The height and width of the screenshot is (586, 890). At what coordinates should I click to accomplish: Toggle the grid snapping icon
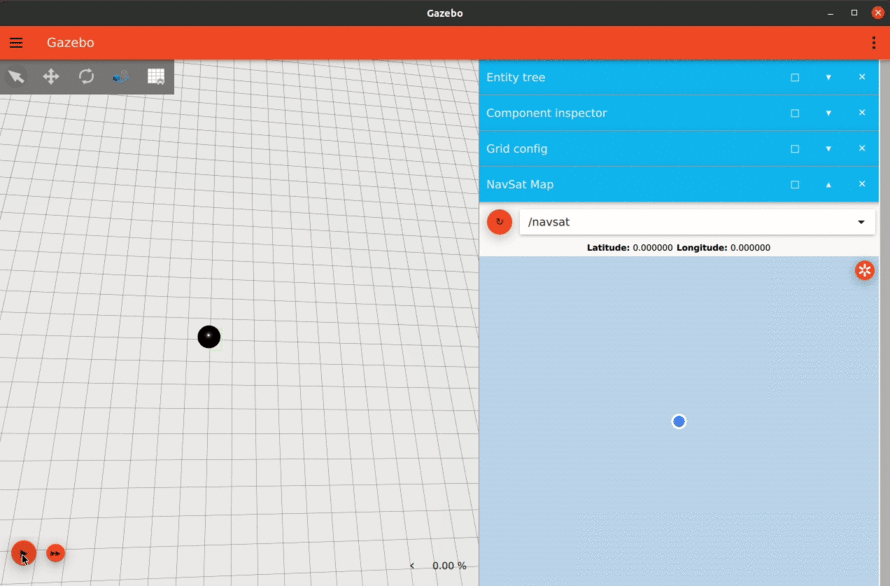pos(156,77)
